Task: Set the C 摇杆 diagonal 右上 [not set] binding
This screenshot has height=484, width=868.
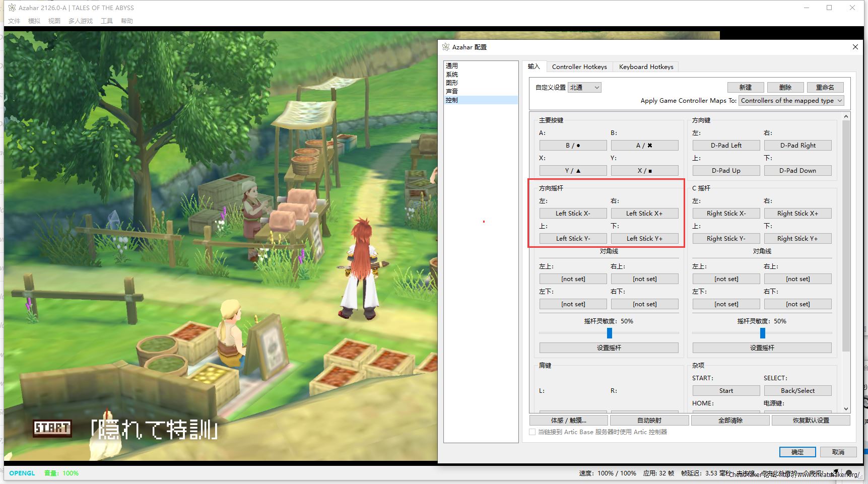Action: (x=798, y=279)
